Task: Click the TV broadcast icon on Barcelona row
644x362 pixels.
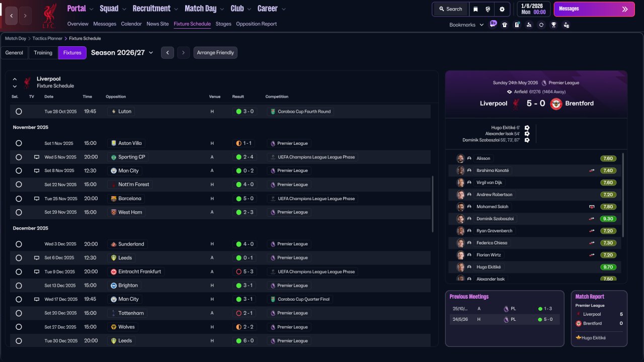Action: (37, 199)
